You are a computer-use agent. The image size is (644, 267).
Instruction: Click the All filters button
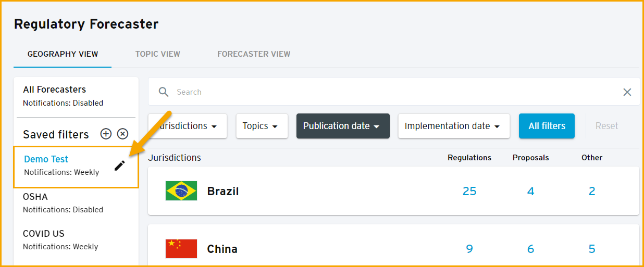coord(547,126)
